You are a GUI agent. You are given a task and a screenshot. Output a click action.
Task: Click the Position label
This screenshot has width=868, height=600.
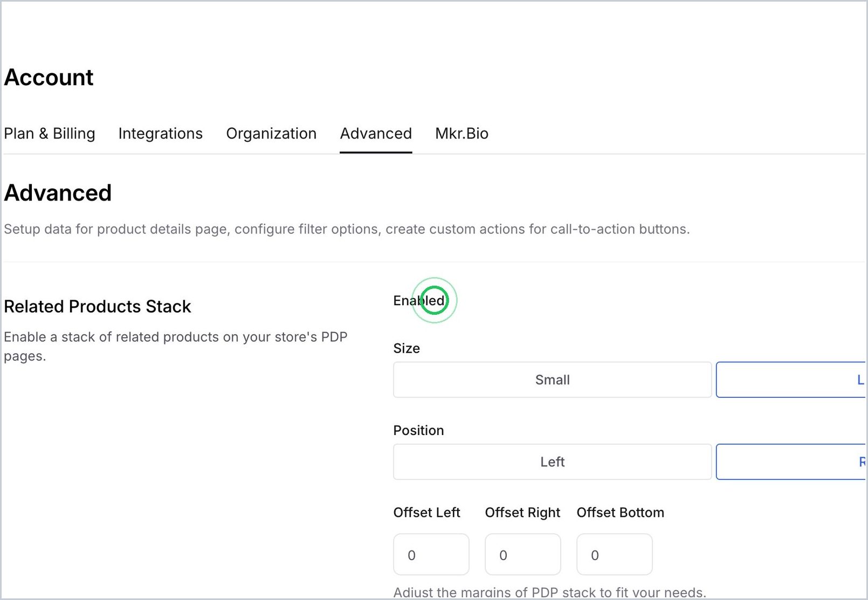418,430
